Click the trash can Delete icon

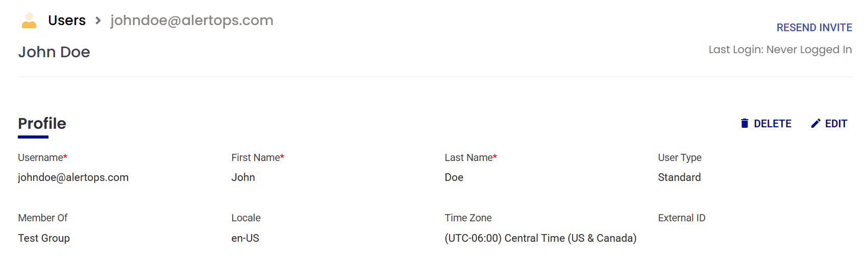pyautogui.click(x=745, y=124)
